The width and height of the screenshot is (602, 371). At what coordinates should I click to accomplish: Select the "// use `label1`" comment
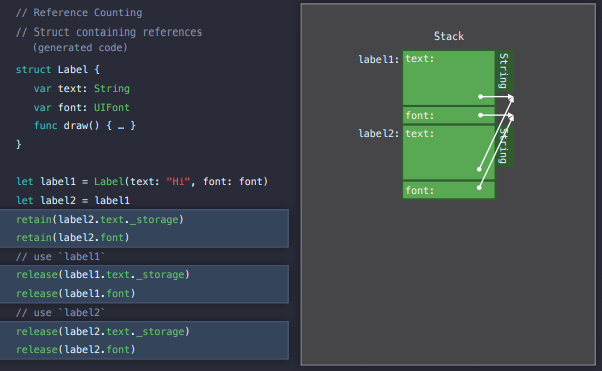point(60,256)
